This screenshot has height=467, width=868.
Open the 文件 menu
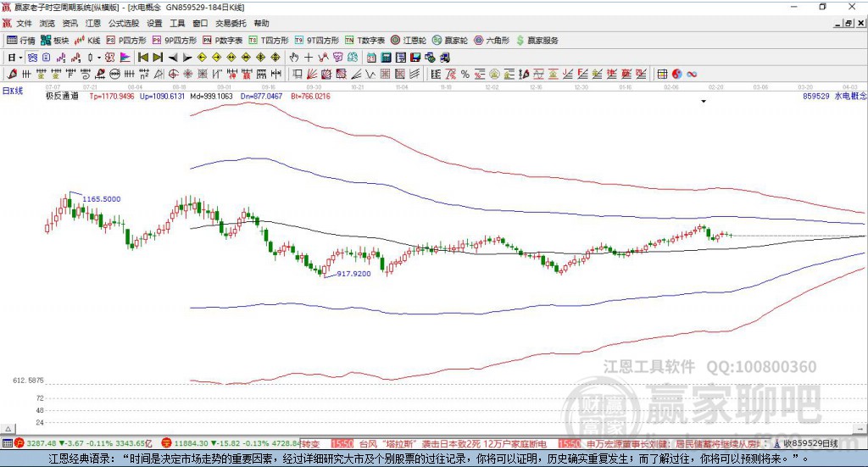(24, 23)
